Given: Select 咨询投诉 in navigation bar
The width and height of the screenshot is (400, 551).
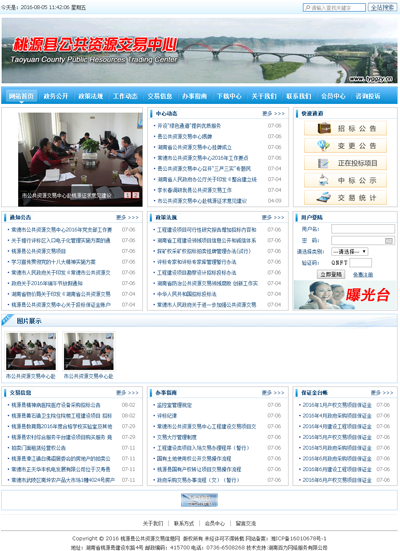Looking at the screenshot, I should pos(368,96).
